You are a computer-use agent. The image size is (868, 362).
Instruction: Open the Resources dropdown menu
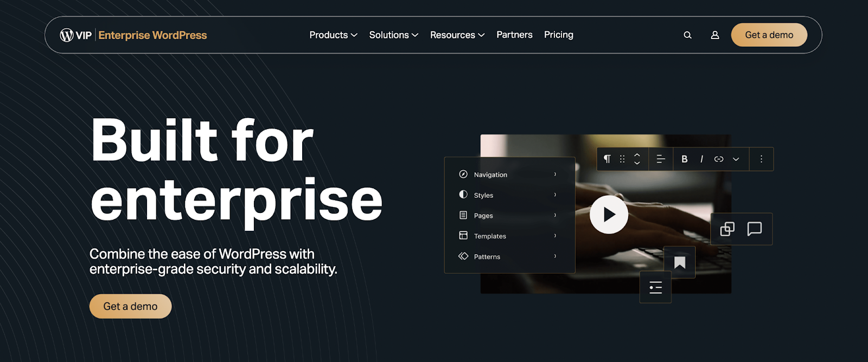(x=457, y=35)
